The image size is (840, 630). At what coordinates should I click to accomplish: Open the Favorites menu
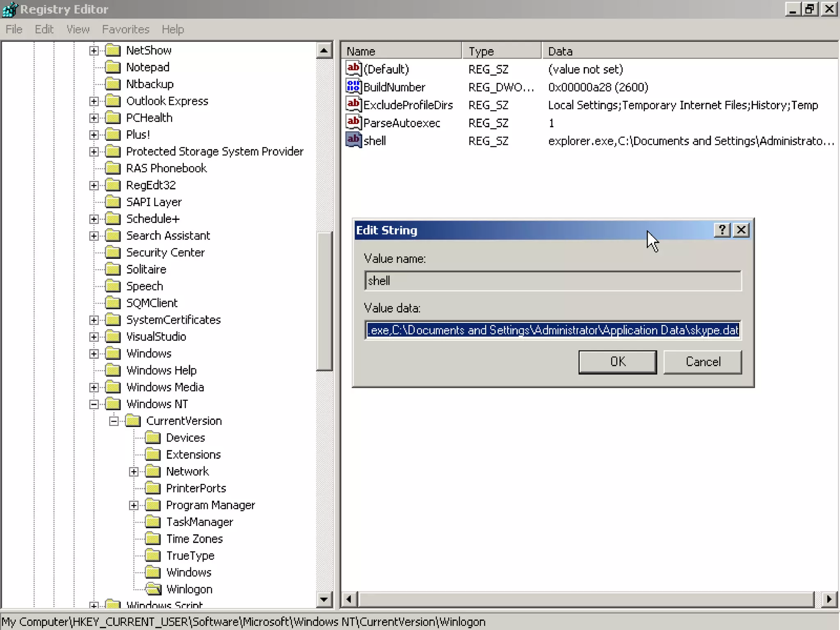(126, 30)
